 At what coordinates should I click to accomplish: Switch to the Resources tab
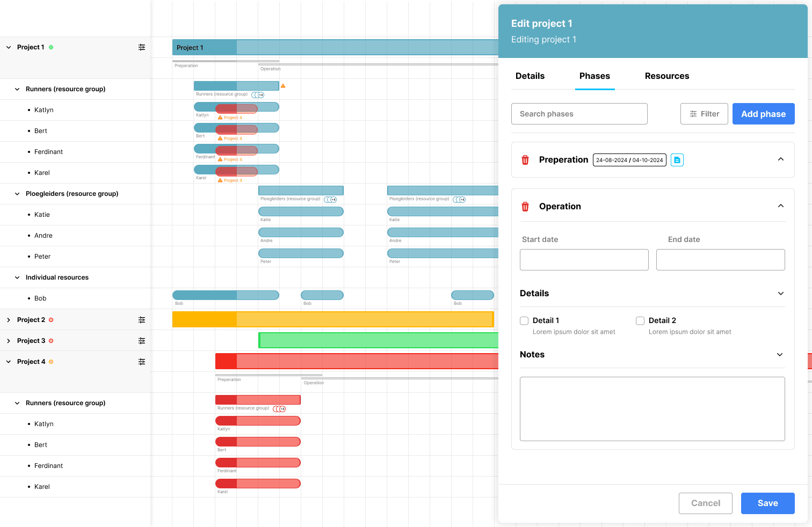[x=667, y=76]
